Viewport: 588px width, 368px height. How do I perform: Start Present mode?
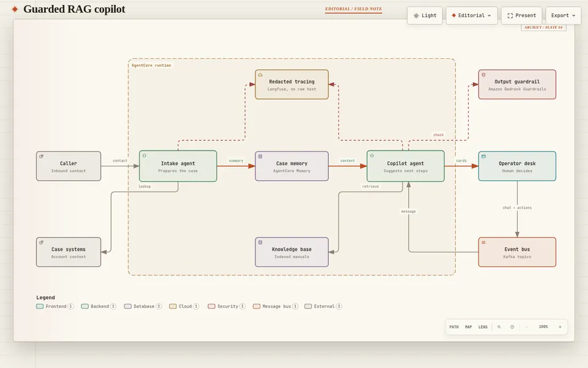pyautogui.click(x=522, y=15)
